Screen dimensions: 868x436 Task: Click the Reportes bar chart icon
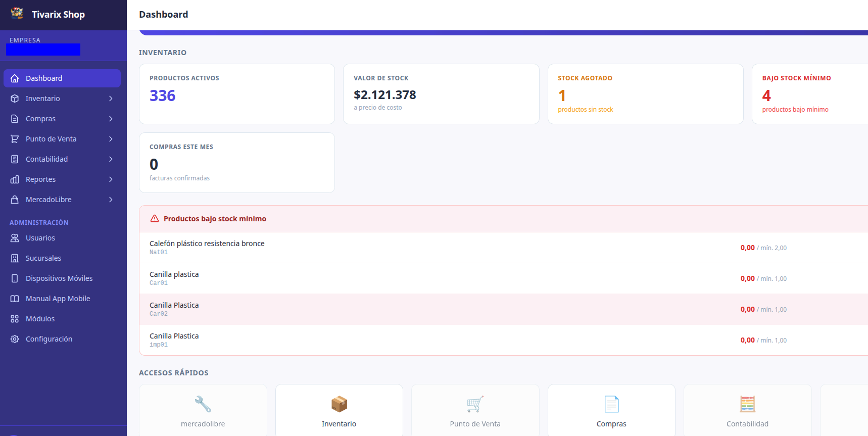click(x=15, y=179)
